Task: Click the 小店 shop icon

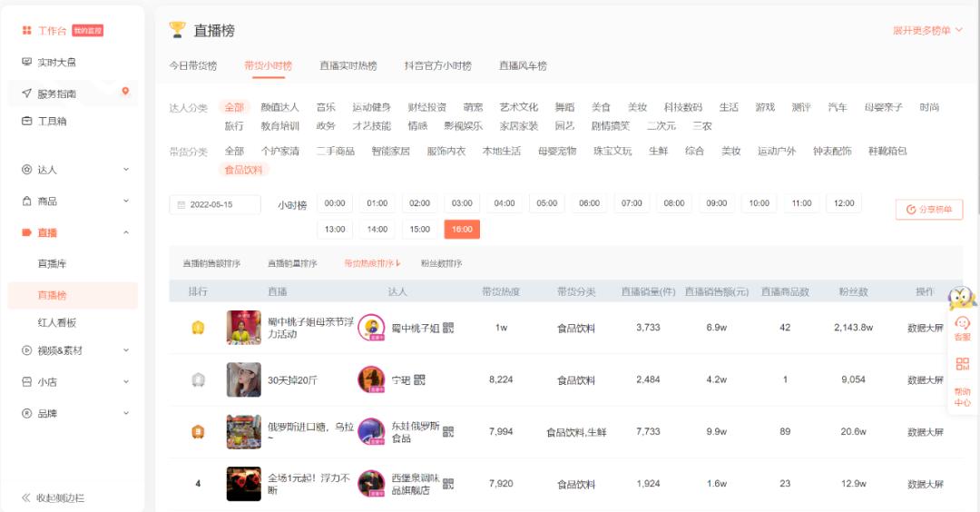Action: [27, 382]
